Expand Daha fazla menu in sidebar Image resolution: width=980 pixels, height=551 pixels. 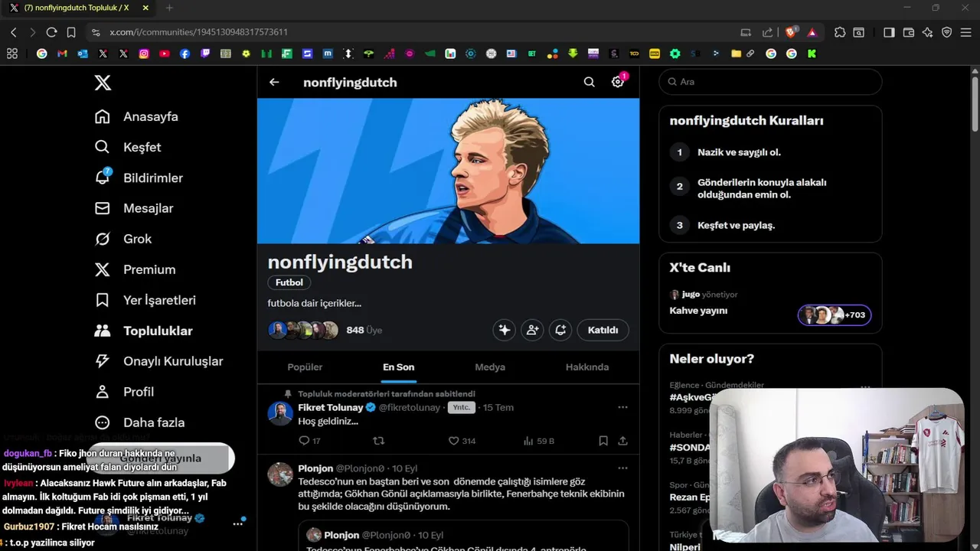(x=139, y=422)
